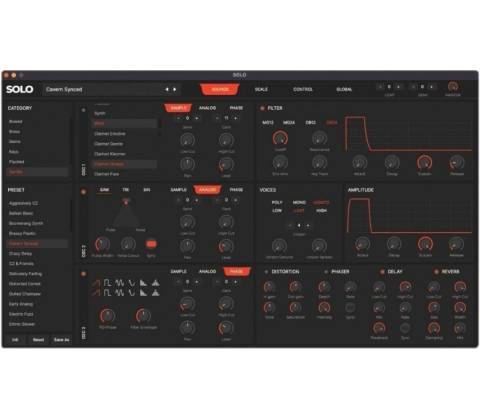Select ramp waveform in OSC 3 top row

(143, 283)
